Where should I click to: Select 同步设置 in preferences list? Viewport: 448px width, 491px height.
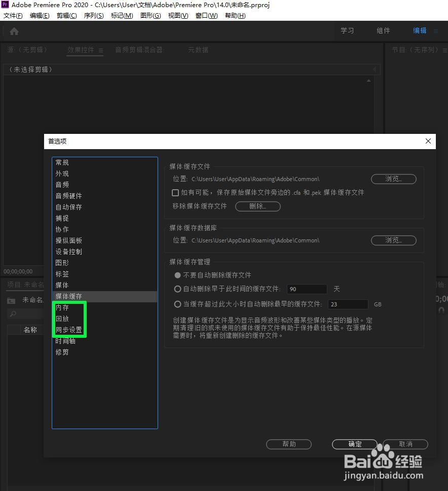[x=104, y=330]
